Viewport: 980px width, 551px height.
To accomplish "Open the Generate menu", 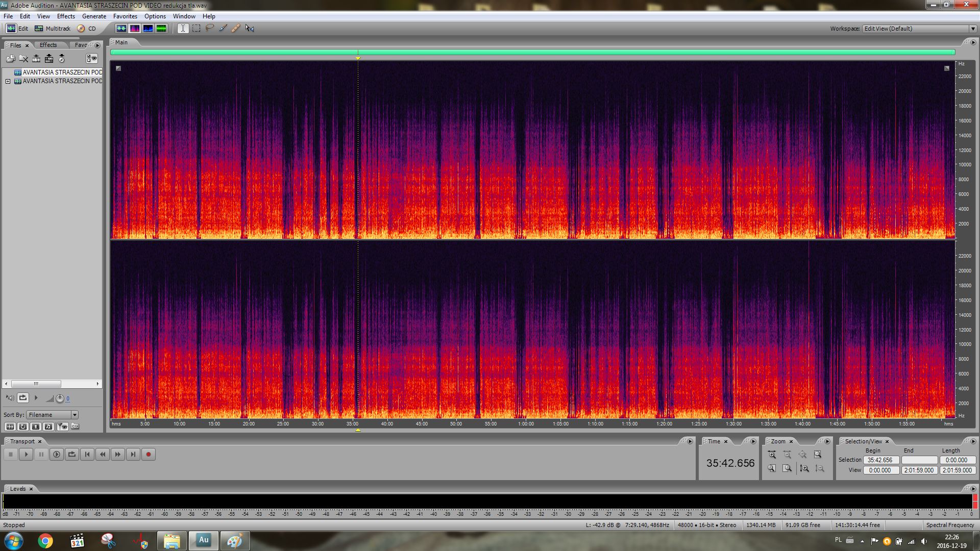I will pos(94,16).
